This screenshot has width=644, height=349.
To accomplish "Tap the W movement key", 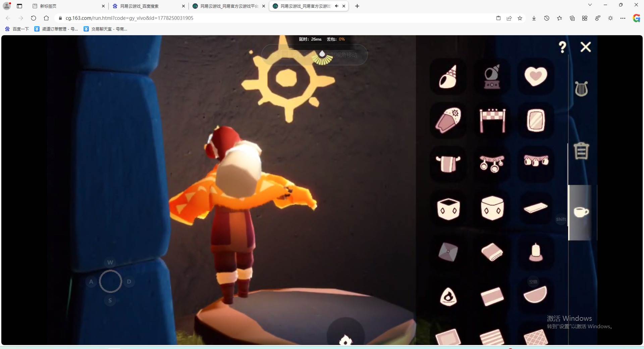I will [110, 262].
